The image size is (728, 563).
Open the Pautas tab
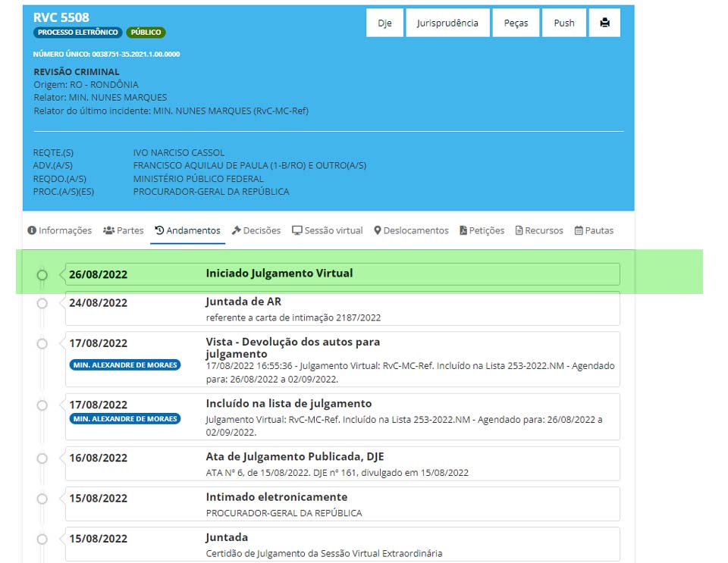(x=594, y=230)
